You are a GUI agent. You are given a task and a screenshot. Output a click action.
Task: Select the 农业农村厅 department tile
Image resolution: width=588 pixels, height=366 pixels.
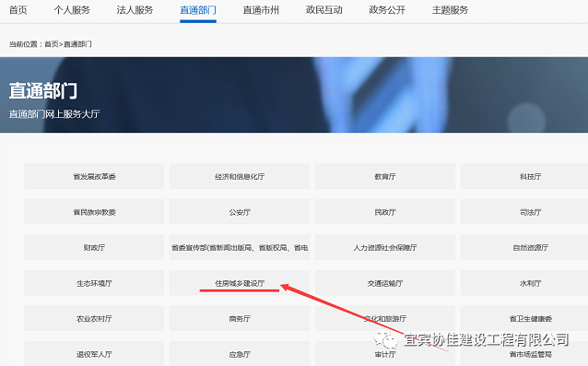pyautogui.click(x=94, y=318)
